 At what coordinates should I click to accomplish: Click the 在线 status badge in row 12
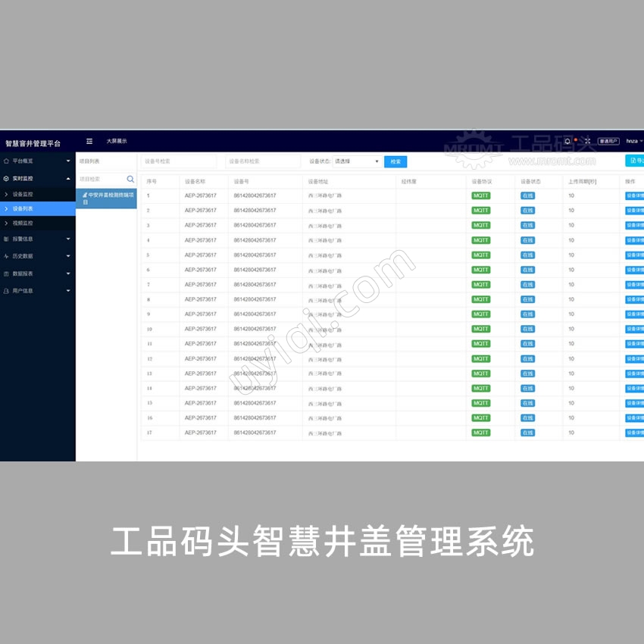(528, 359)
